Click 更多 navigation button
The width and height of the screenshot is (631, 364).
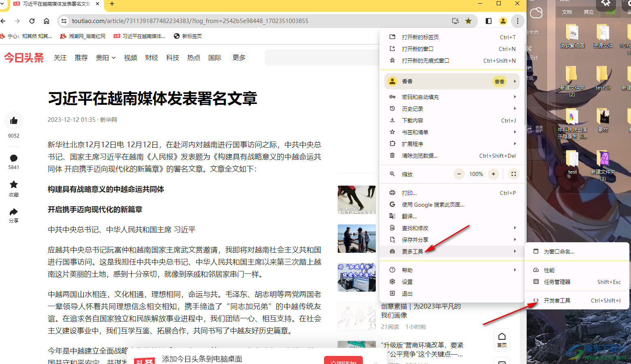point(239,58)
